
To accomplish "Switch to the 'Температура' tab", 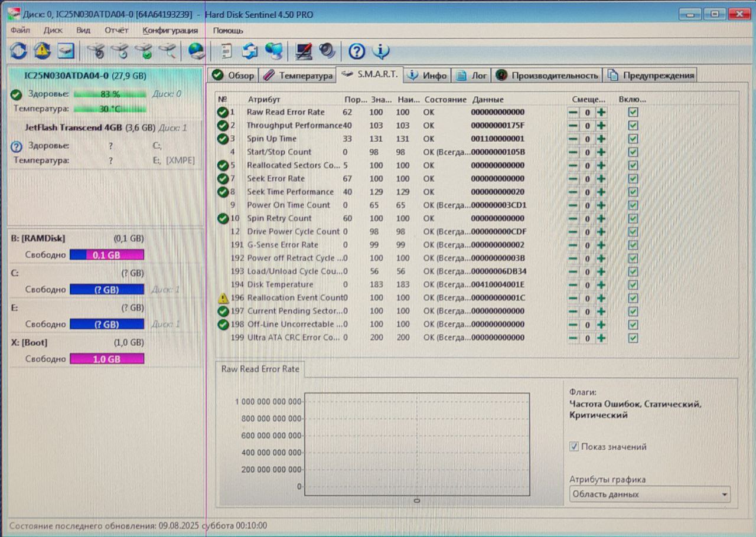I will coord(299,76).
